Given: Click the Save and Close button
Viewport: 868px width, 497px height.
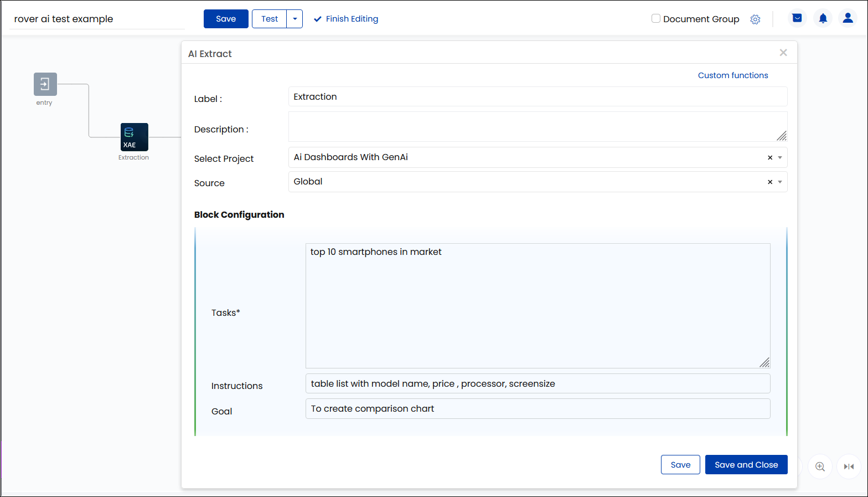Looking at the screenshot, I should [746, 465].
